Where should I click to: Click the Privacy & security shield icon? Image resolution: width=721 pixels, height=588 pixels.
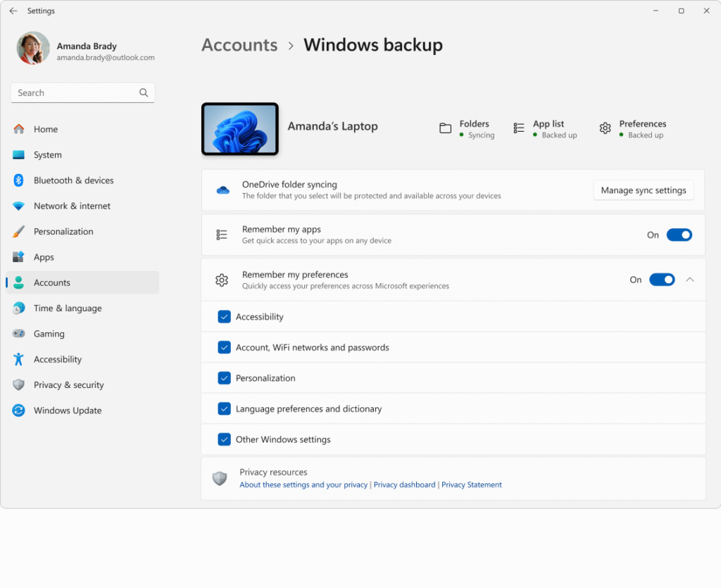(19, 385)
